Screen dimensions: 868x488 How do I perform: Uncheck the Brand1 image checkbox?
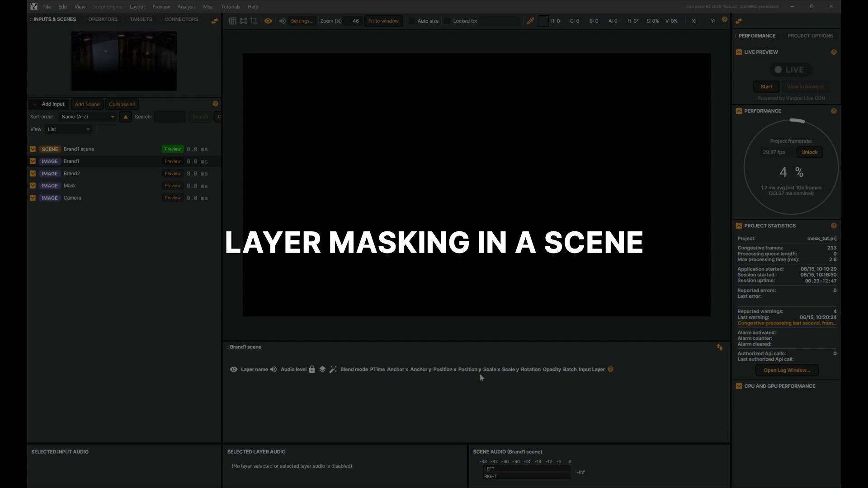pos(33,161)
